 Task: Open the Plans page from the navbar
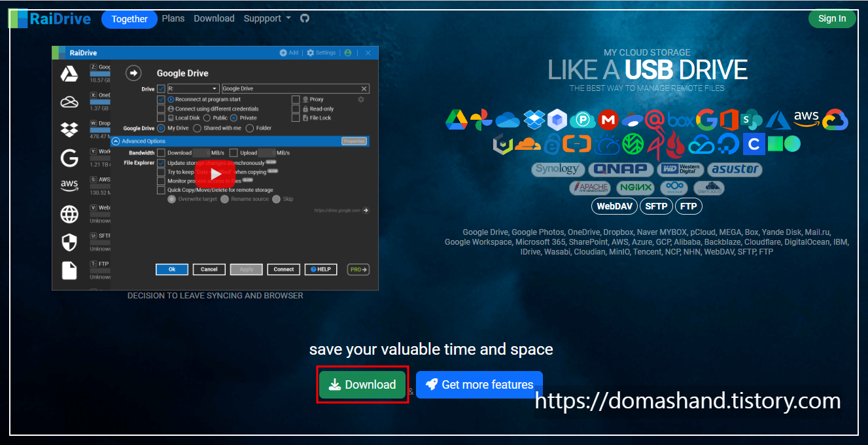pyautogui.click(x=173, y=18)
